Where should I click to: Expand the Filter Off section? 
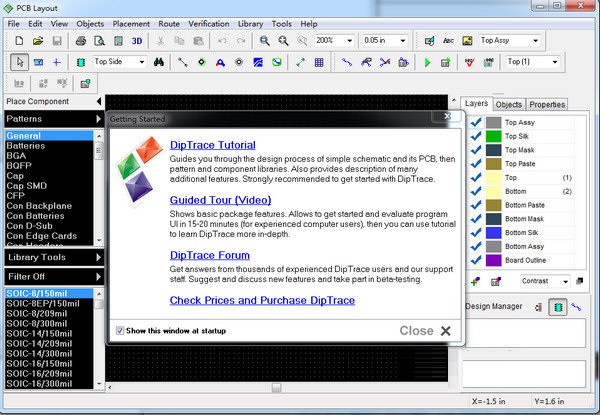click(54, 277)
